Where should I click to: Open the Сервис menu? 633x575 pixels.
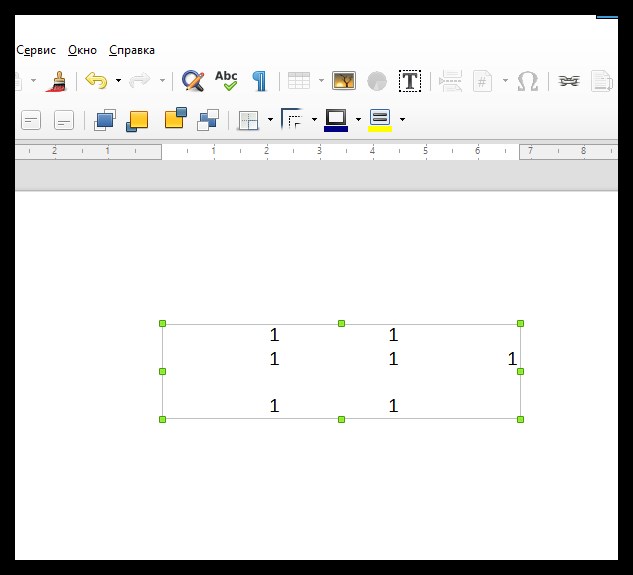(36, 50)
